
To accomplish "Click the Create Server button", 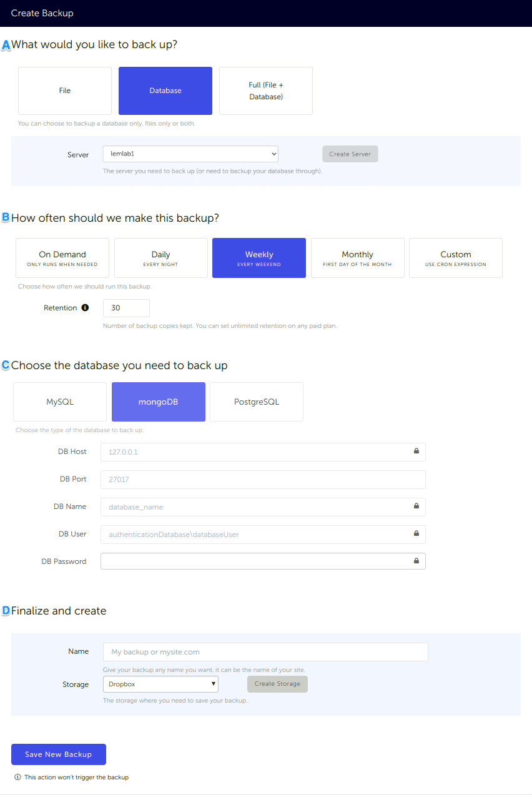I will click(350, 154).
